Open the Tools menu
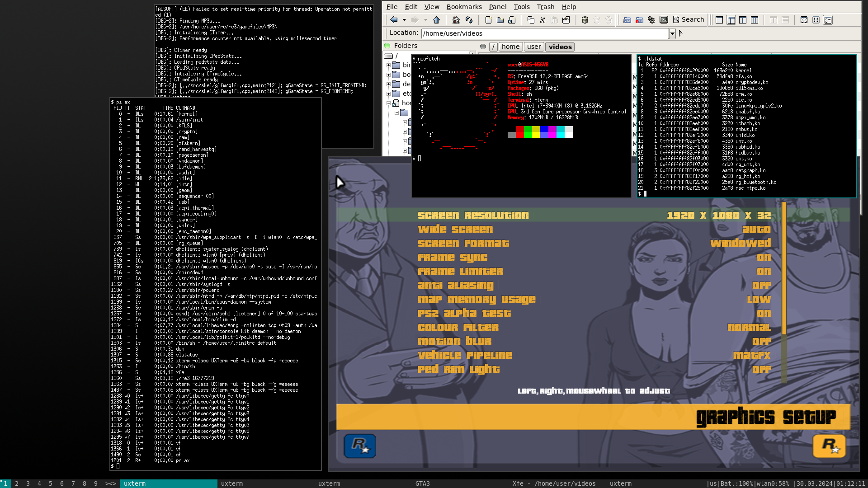The image size is (868, 488). coord(521,7)
